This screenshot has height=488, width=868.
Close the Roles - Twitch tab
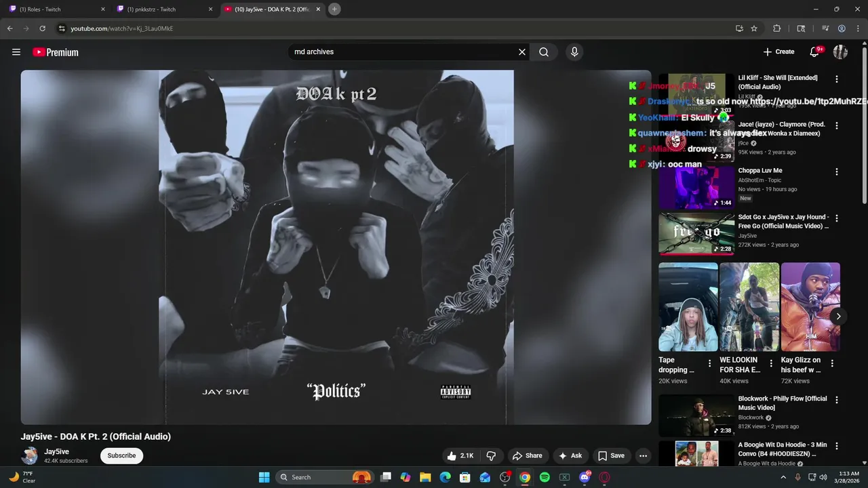point(103,9)
